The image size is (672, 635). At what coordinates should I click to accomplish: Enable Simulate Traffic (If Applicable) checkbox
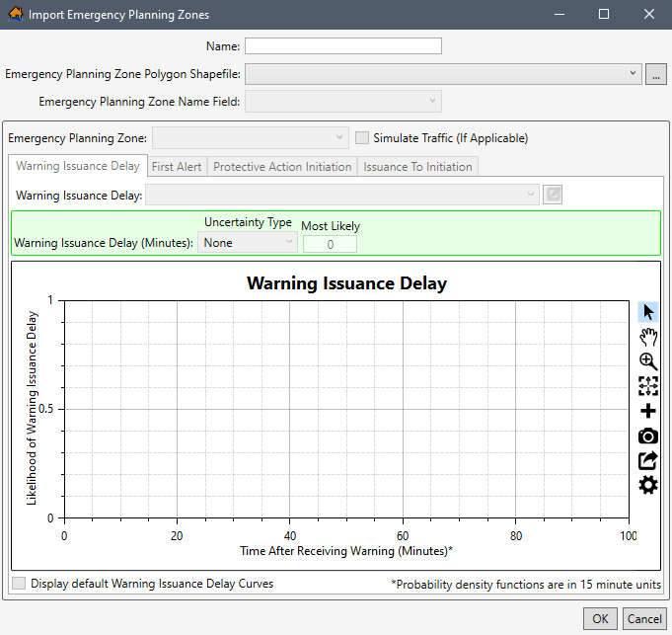362,138
